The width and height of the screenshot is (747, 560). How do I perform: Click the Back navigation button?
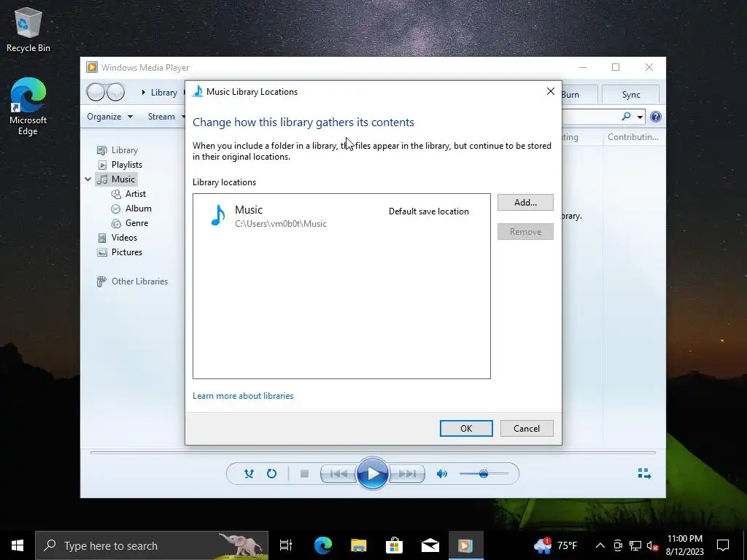[x=96, y=92]
